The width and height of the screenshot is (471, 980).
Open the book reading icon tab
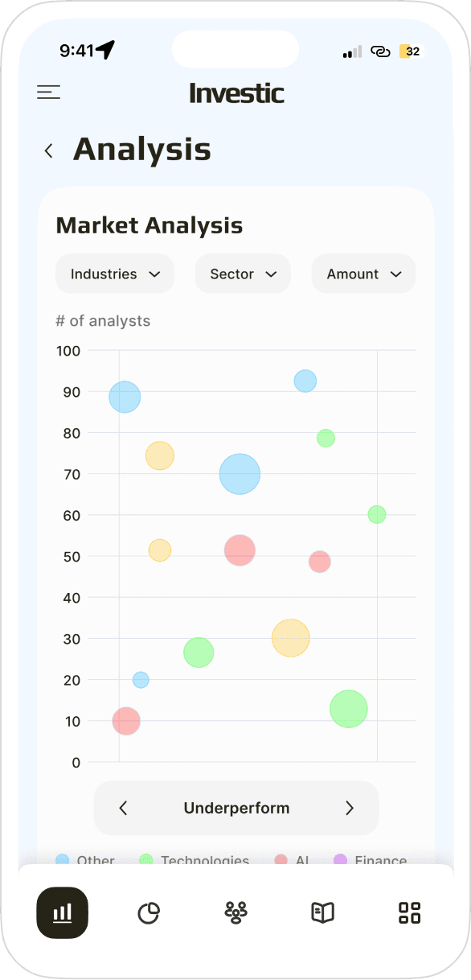pos(322,912)
